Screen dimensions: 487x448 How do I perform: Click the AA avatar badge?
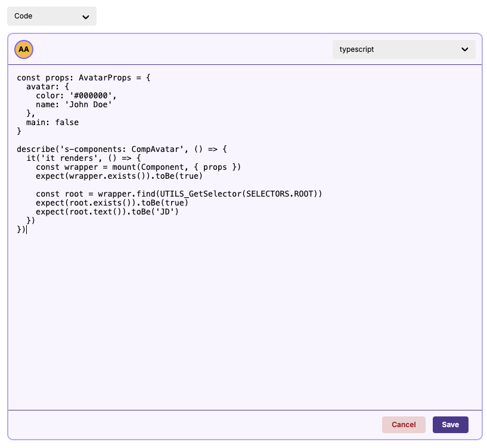[x=24, y=49]
